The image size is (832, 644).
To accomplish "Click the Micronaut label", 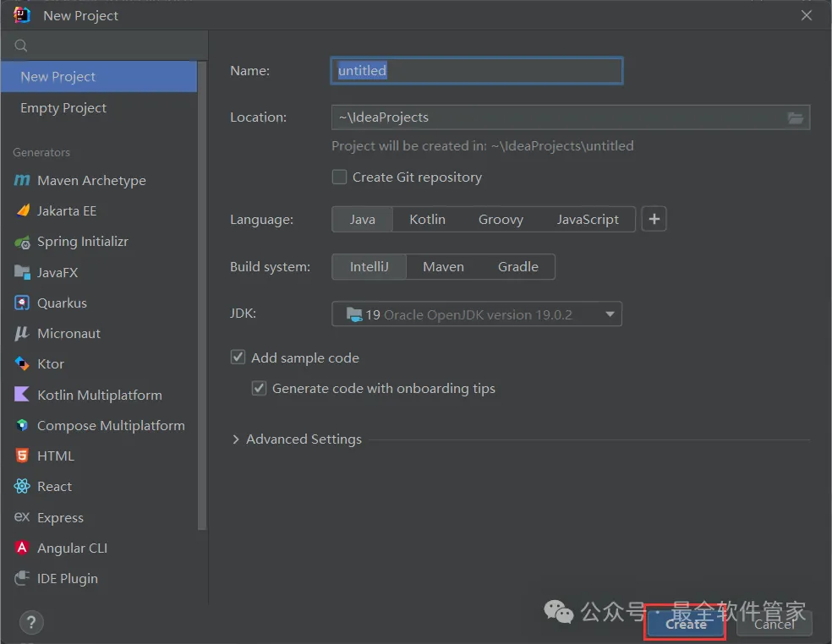I will click(x=69, y=334).
